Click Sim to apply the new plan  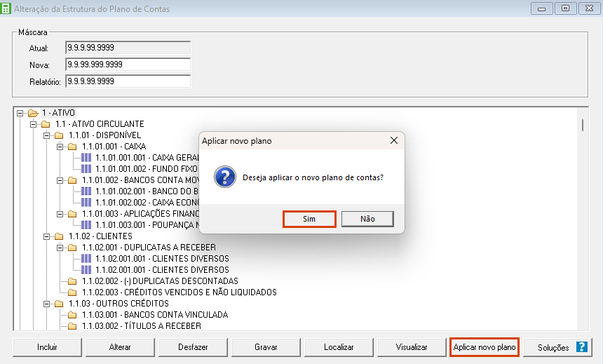[x=309, y=219]
